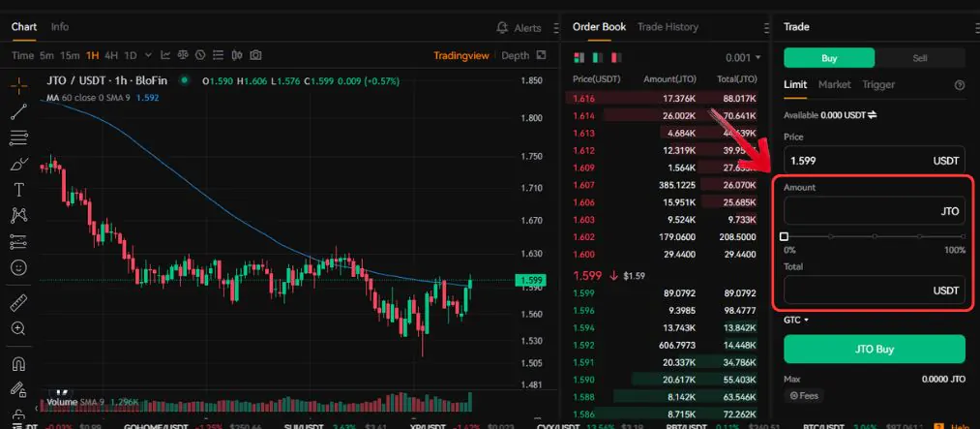Viewport: 980px width, 429px height.
Task: Open the candlestick indicators icon
Action: click(236, 55)
